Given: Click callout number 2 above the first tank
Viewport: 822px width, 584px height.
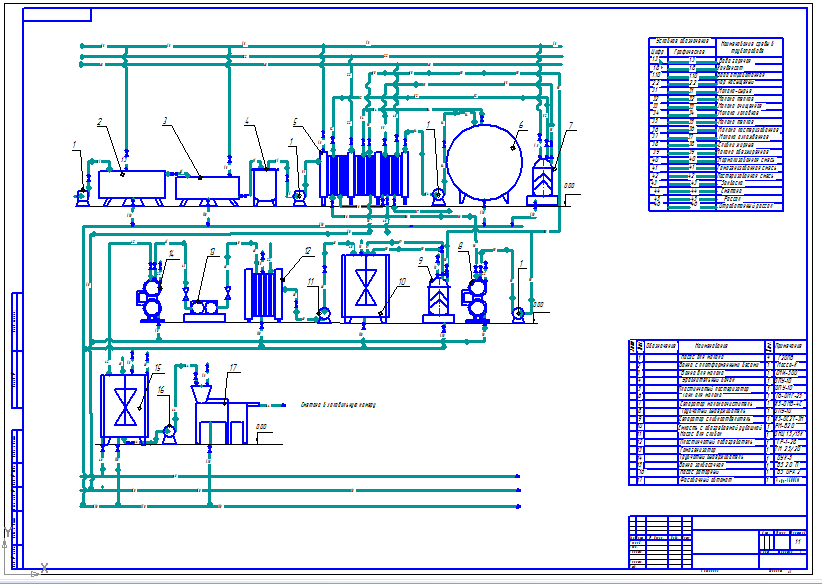Looking at the screenshot, I should (x=100, y=122).
